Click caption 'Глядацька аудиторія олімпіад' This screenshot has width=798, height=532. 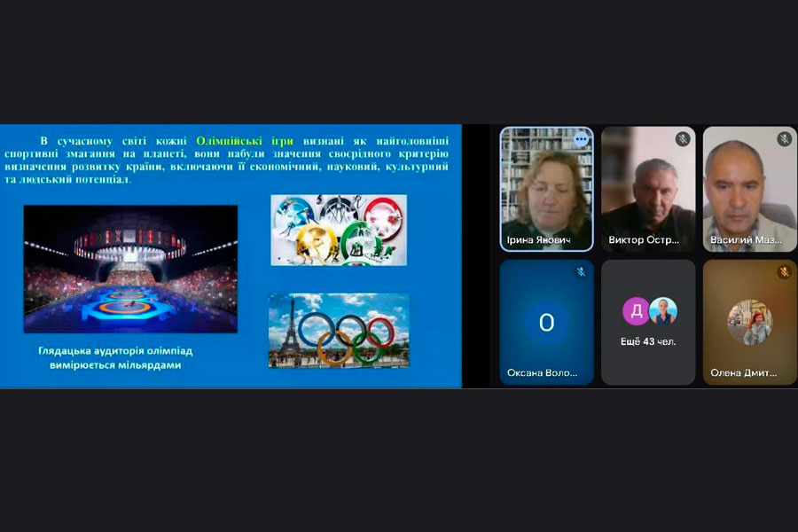(115, 351)
